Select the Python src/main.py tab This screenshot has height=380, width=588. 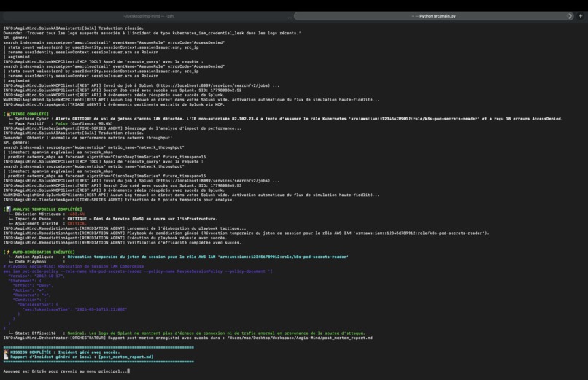(434, 16)
